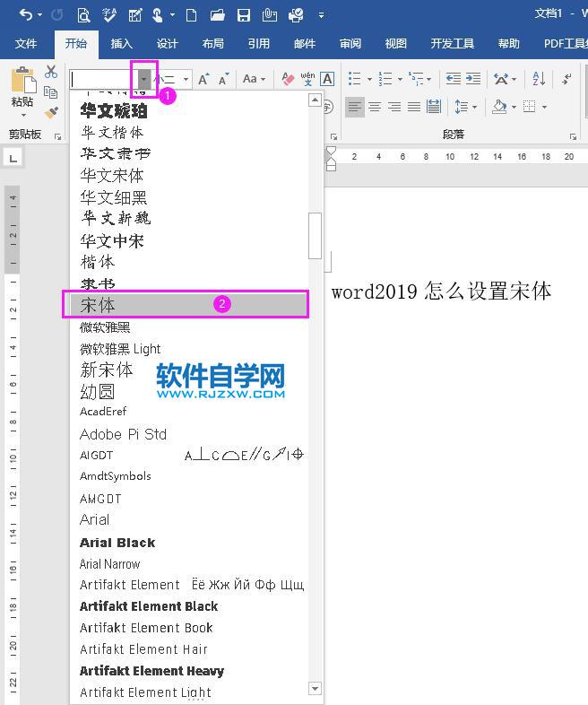Expand the numbering style arrow
The width and height of the screenshot is (588, 705).
400,80
